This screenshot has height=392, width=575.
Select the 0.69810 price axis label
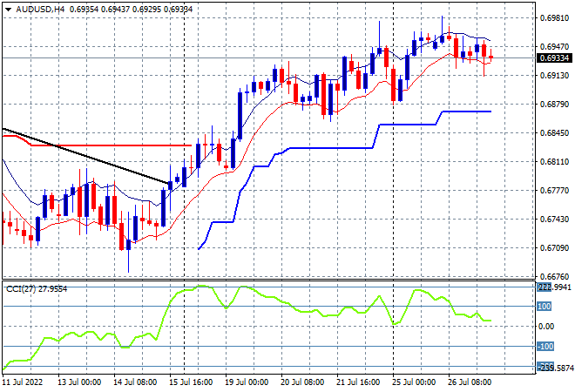coord(554,17)
